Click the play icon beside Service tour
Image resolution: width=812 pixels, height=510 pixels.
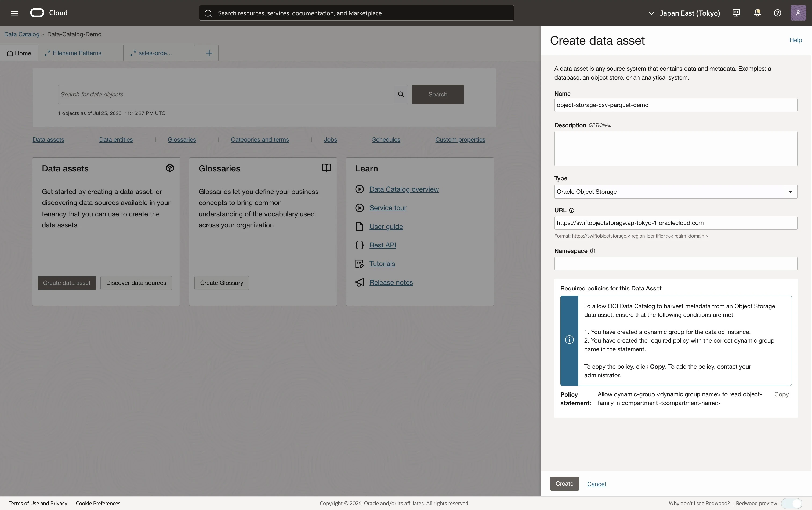[360, 208]
